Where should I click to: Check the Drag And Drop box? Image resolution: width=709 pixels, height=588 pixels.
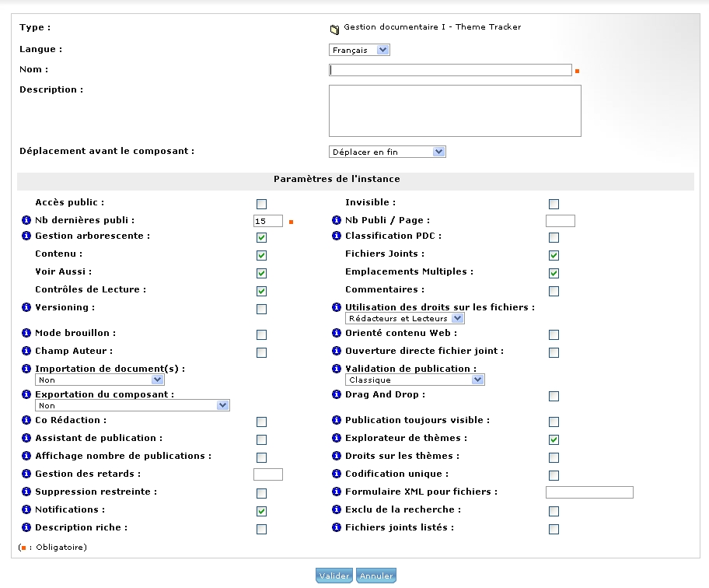[554, 396]
